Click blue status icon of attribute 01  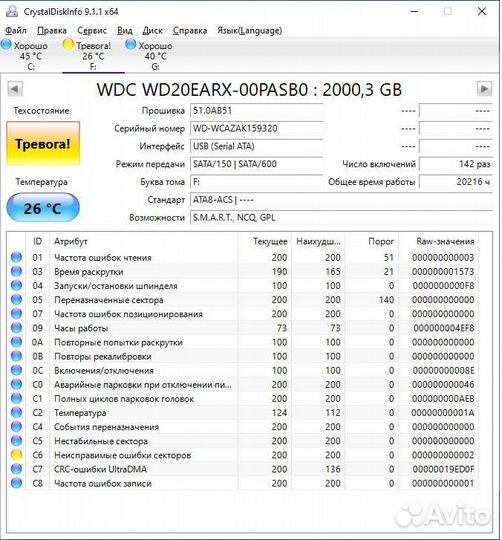point(16,257)
